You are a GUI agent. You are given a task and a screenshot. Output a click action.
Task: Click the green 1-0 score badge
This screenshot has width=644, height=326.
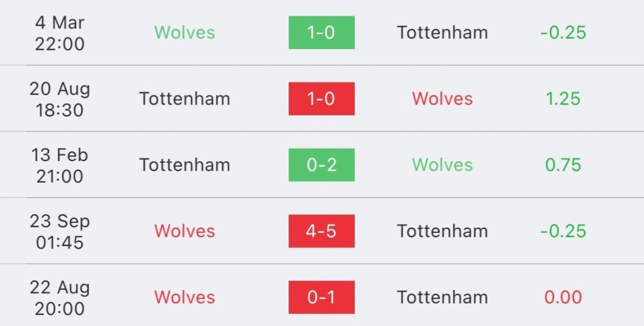pyautogui.click(x=321, y=33)
